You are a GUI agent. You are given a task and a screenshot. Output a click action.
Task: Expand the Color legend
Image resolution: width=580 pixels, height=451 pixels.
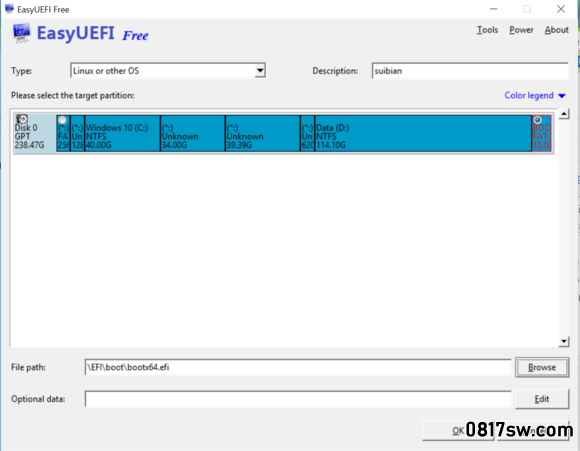click(x=535, y=95)
